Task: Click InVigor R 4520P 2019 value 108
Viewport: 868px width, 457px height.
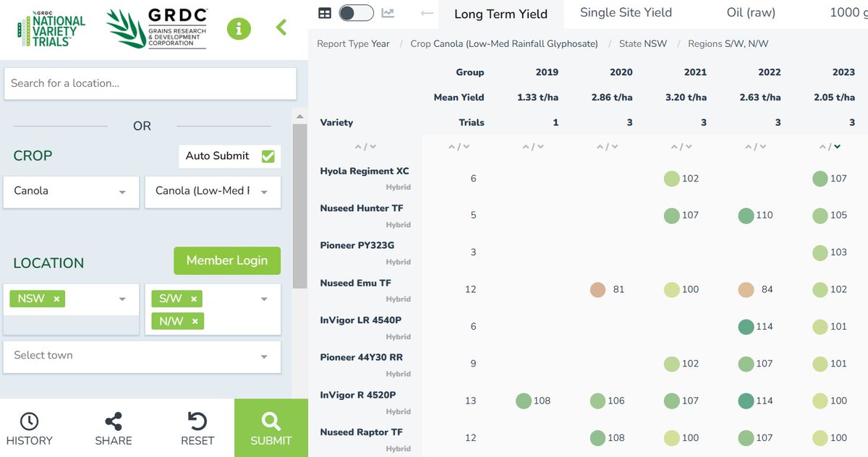Action: coord(542,401)
